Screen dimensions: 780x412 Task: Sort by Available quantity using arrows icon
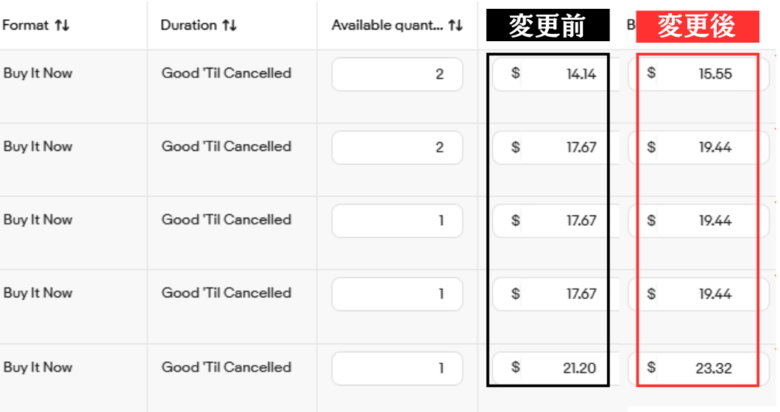[456, 26]
